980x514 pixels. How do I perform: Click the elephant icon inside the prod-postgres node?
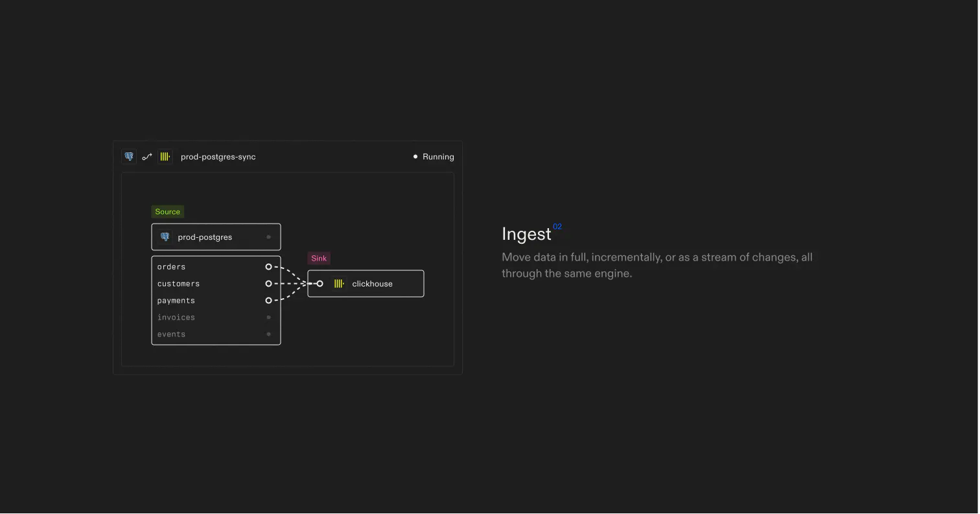click(x=165, y=237)
